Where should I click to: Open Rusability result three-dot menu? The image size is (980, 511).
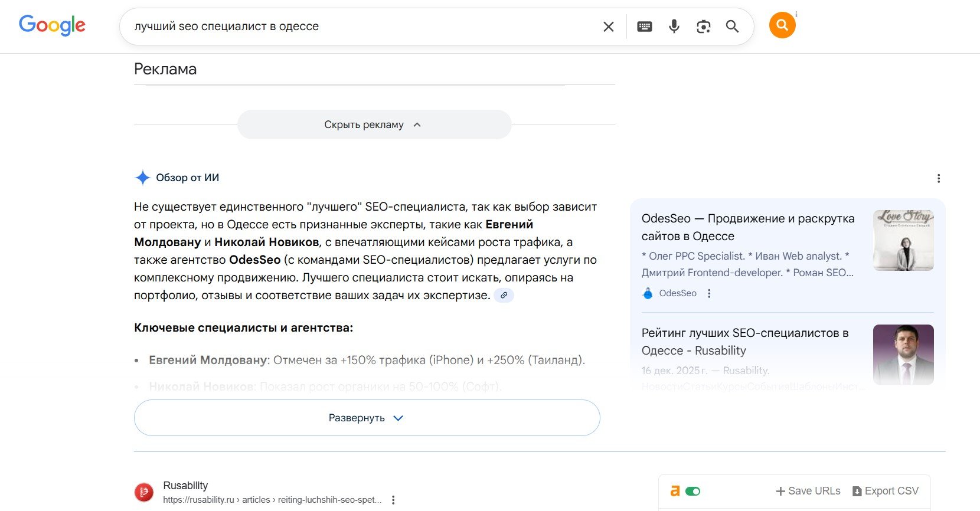tap(393, 500)
